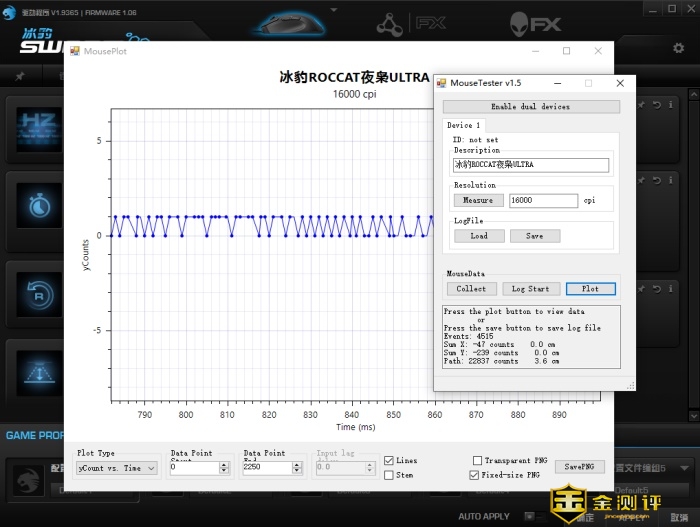Click the info icon on the top-right panel
This screenshot has width=700, height=527.
[670, 104]
